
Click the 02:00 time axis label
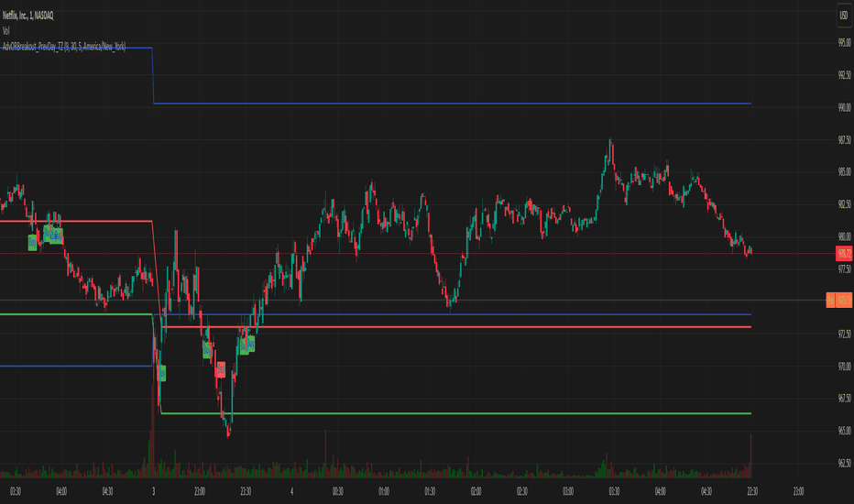click(x=476, y=491)
